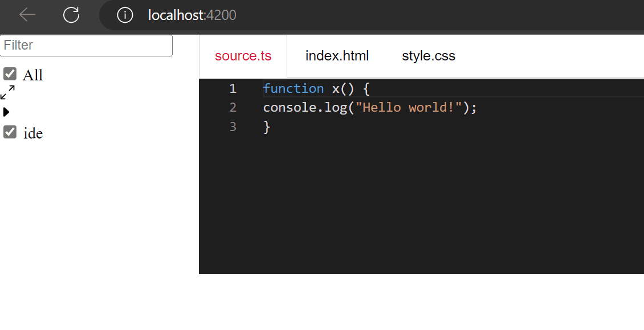Uncheck the ide checkbox
Screen dimensions: 644x330
pyautogui.click(x=9, y=132)
